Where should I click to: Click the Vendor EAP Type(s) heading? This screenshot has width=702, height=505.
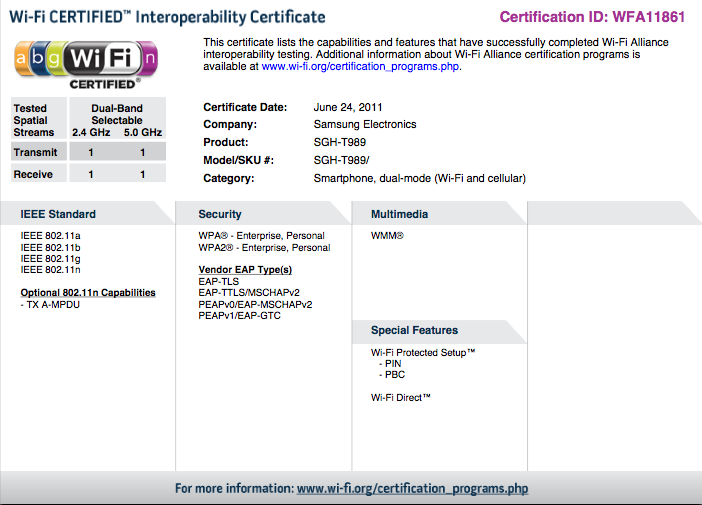[245, 270]
